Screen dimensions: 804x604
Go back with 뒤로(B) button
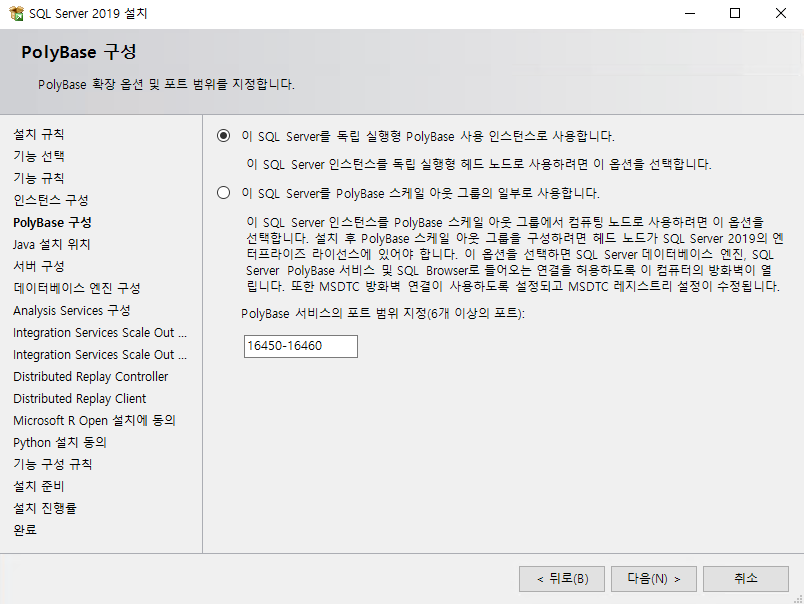coord(561,579)
